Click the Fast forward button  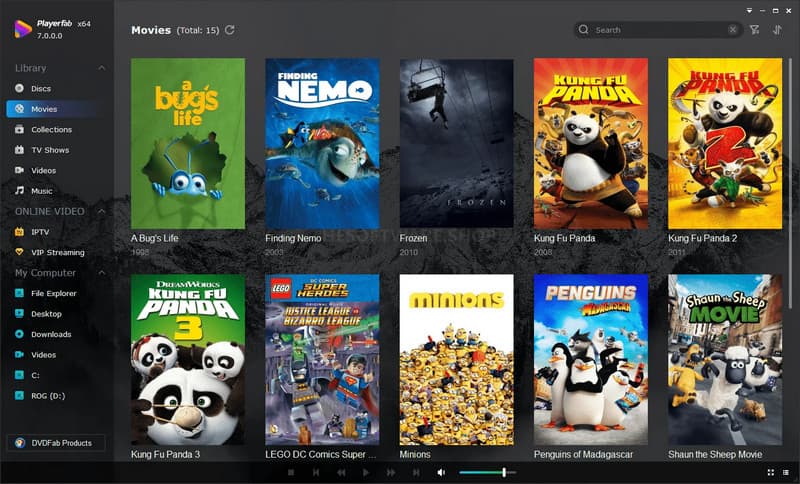tap(391, 473)
